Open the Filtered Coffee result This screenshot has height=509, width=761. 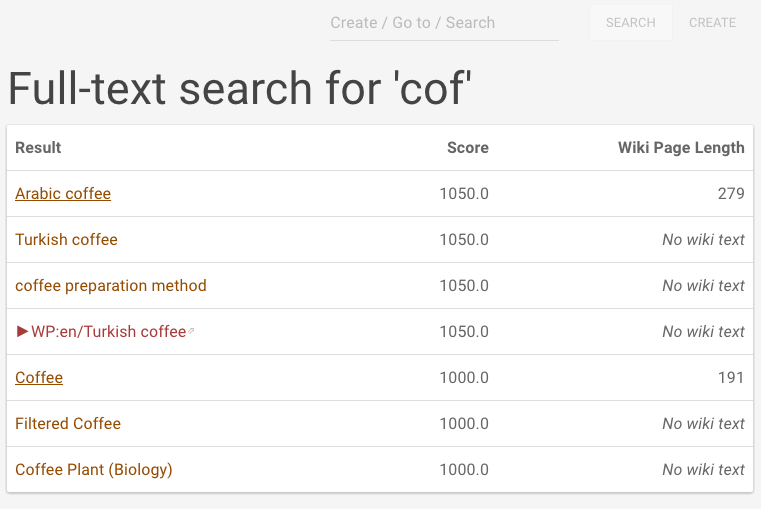[68, 424]
